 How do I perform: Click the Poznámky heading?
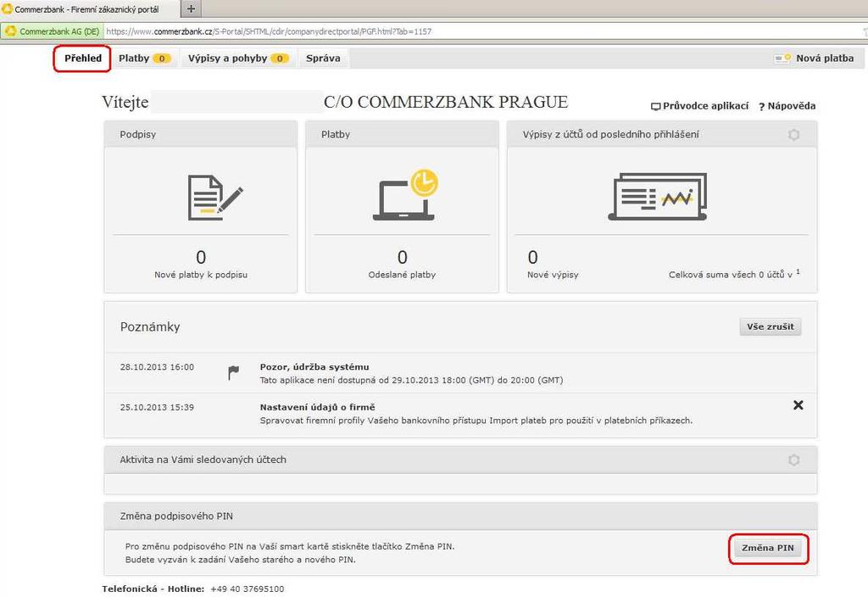[150, 326]
